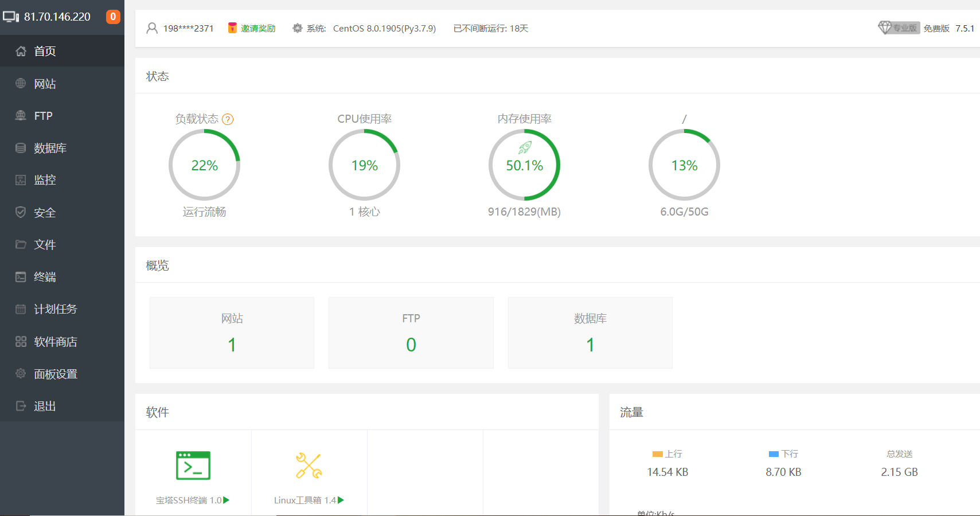Click the gear icon beside 面板设置
Image resolution: width=980 pixels, height=516 pixels.
point(21,374)
